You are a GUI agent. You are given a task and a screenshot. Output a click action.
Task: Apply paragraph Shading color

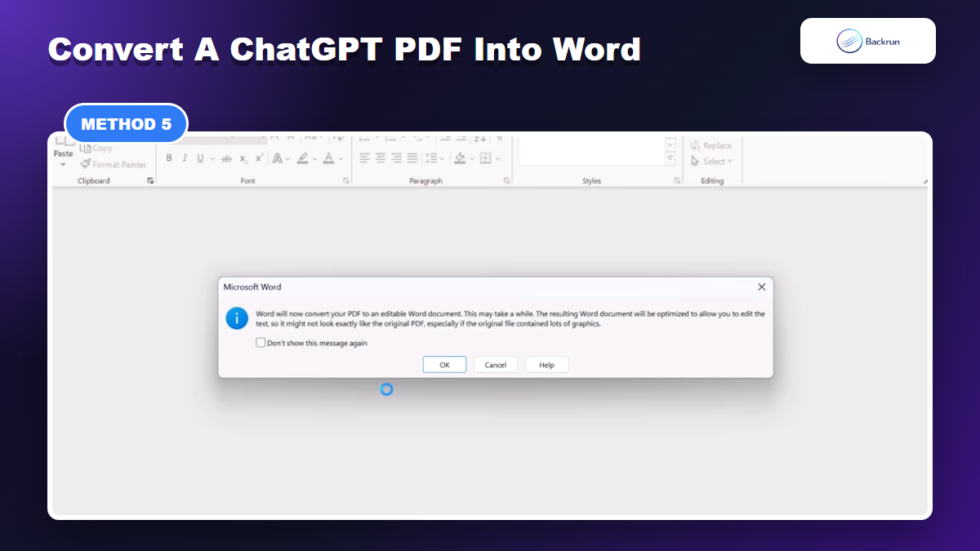460,158
